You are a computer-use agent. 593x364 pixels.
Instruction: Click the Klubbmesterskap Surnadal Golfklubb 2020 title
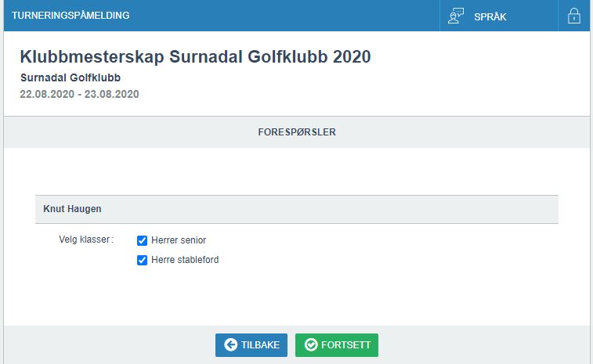tap(195, 57)
